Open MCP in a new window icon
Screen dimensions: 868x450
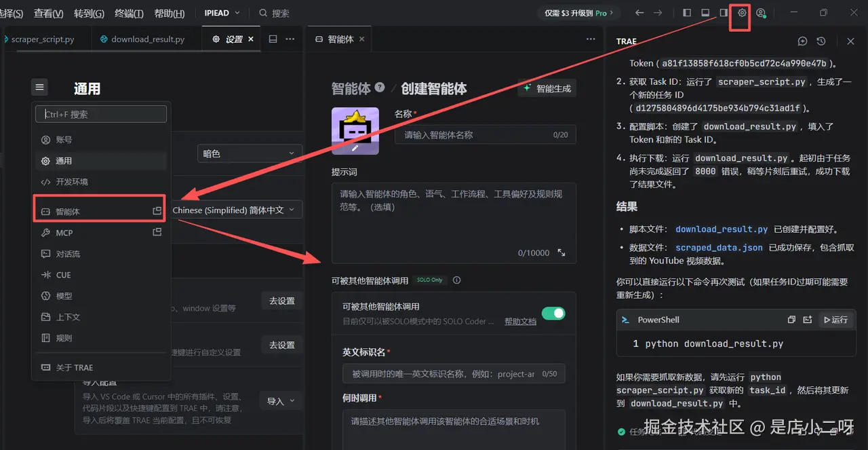coord(157,232)
